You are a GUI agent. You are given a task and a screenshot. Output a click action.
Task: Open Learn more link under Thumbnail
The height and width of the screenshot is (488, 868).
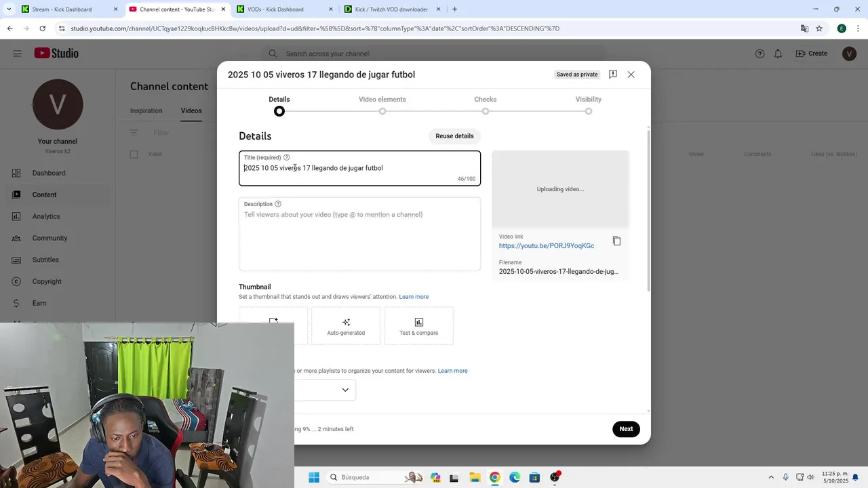(x=414, y=297)
